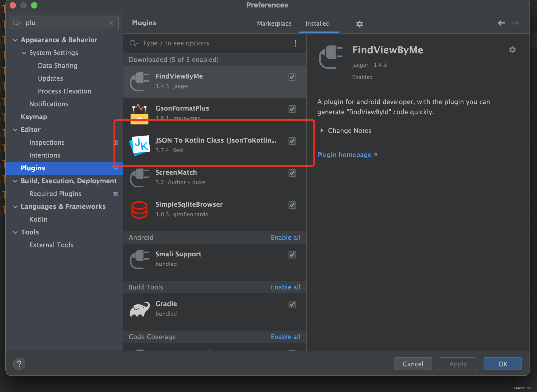The width and height of the screenshot is (537, 392).
Task: Click the back navigation arrow
Action: coord(501,23)
